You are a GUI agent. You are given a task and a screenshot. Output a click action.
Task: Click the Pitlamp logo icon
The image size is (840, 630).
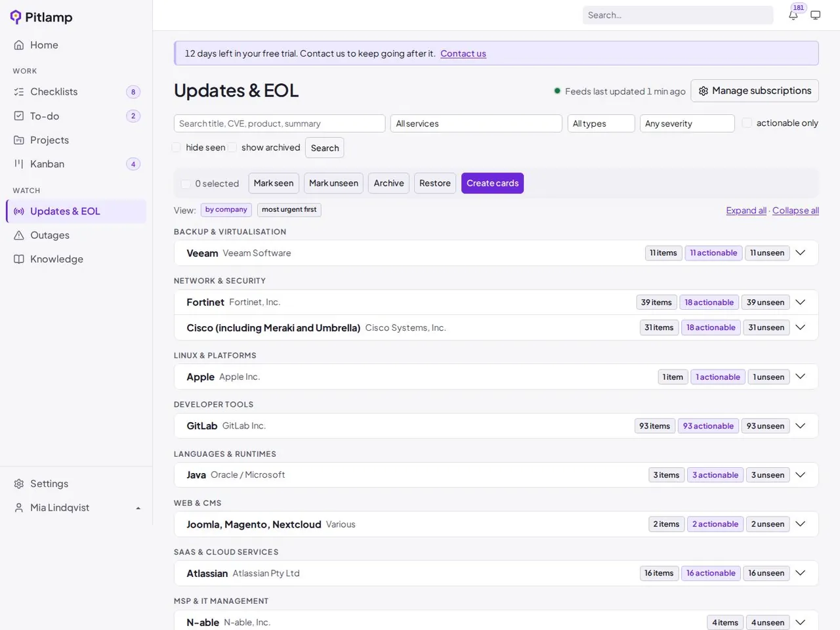click(x=16, y=17)
